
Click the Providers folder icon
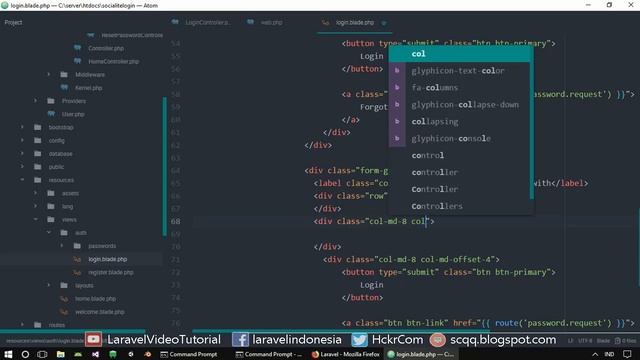51,101
